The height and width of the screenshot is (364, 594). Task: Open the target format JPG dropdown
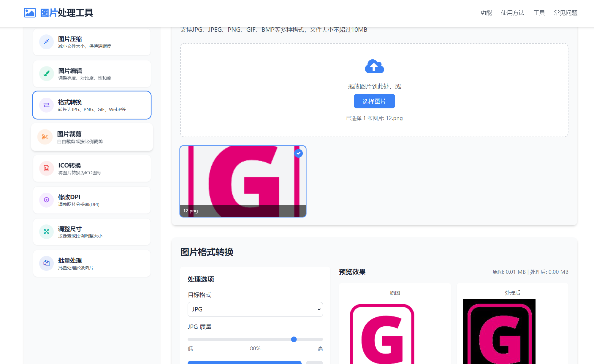[255, 309]
